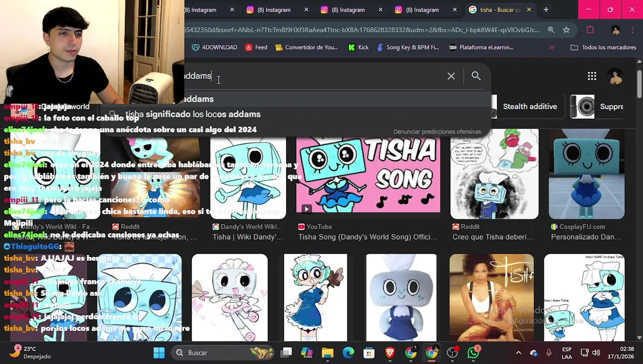Launch Brave browser from taskbar
Viewport: 643px width, 364px height.
(x=390, y=353)
